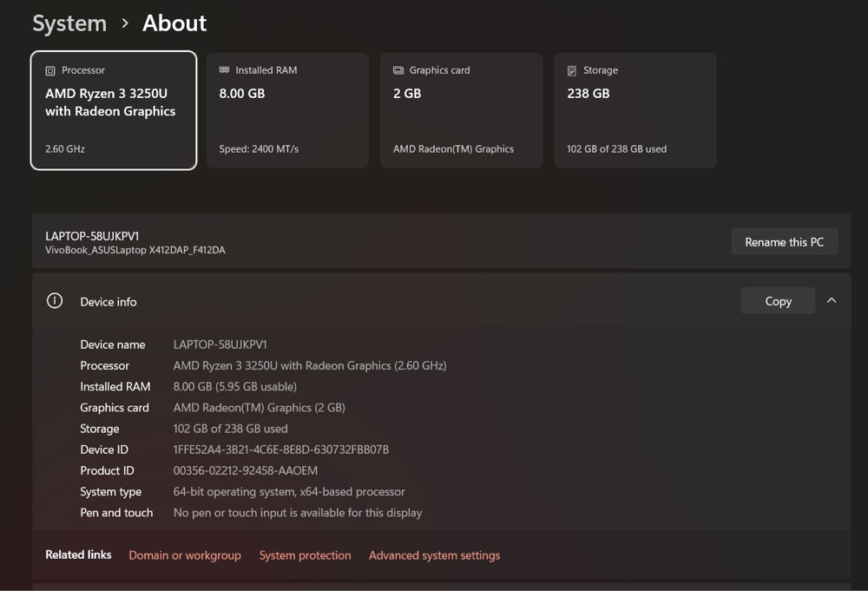
Task: Click Product ID row label
Action: coord(107,470)
